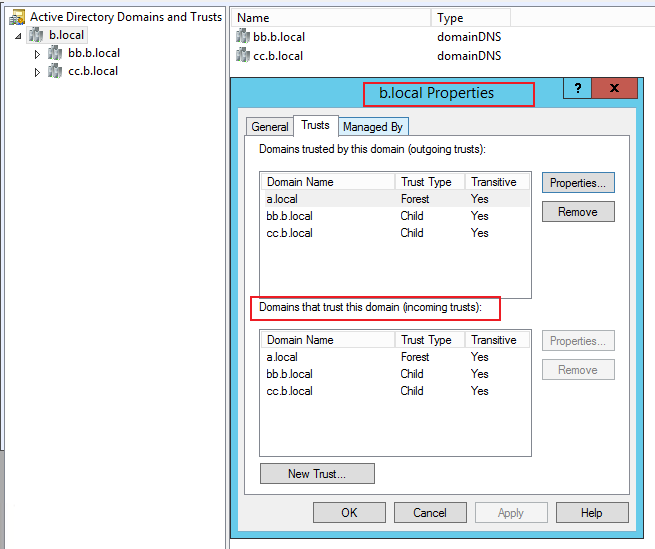The image size is (655, 549).
Task: Expand the cc.b.local tree node
Action: pyautogui.click(x=37, y=72)
